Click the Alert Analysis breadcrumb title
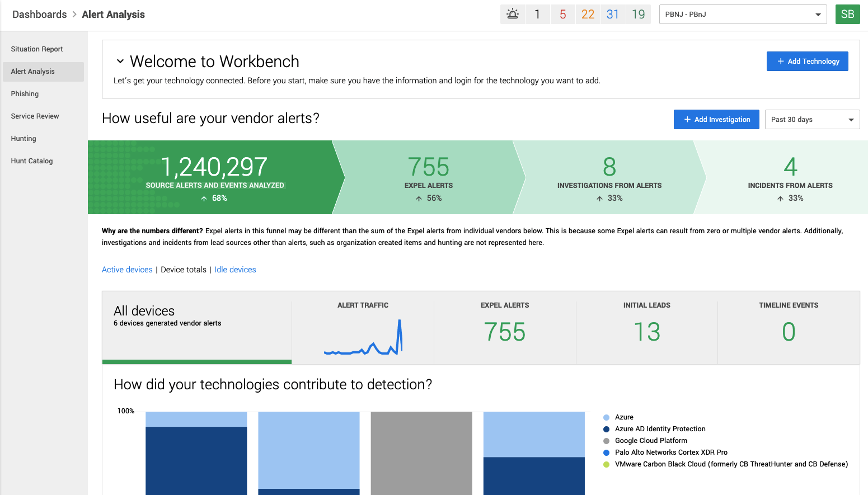 coord(114,15)
